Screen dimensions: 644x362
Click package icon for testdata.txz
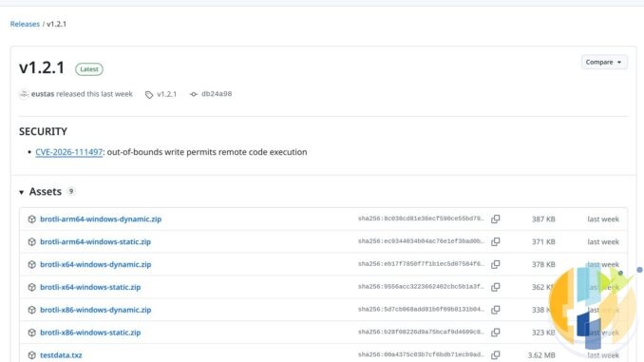[x=31, y=354]
